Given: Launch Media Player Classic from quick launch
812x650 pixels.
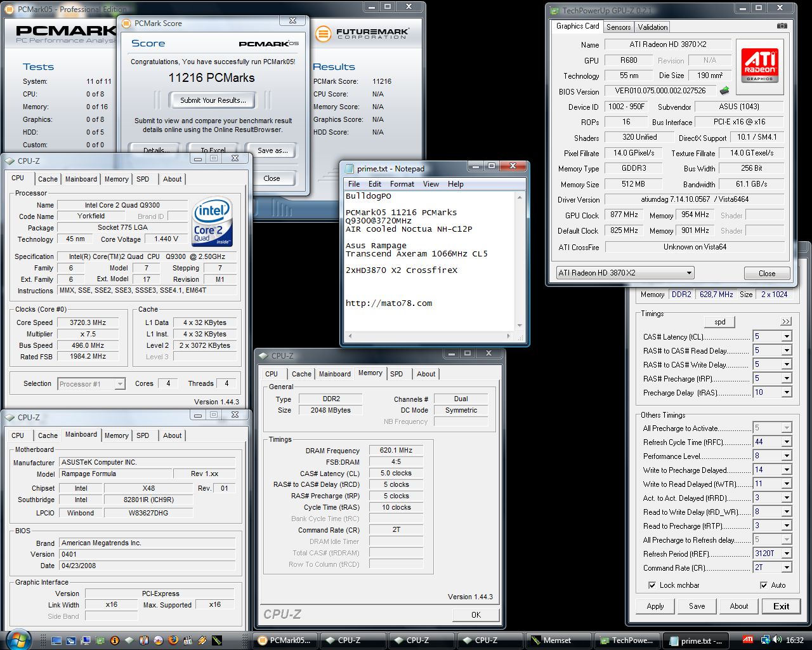Looking at the screenshot, I should click(188, 640).
